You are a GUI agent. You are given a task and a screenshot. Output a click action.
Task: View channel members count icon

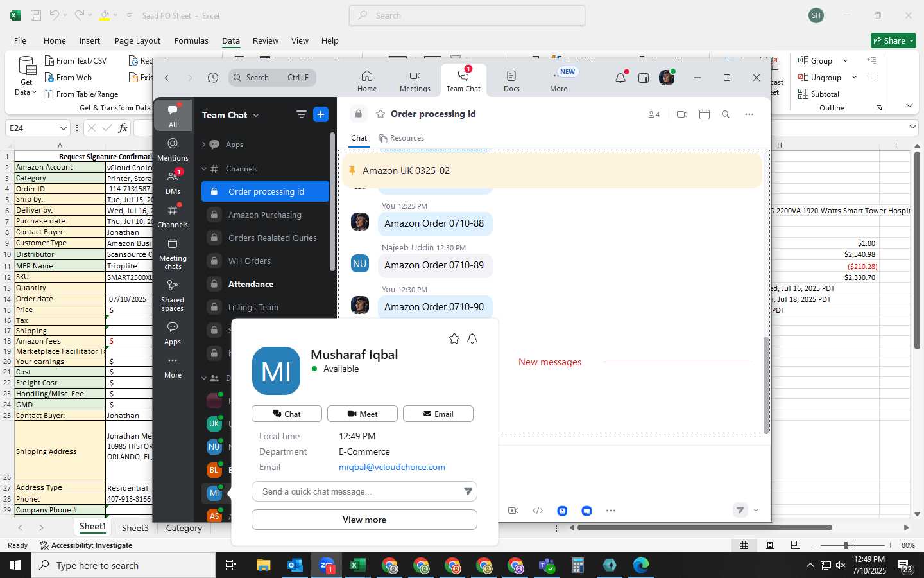pyautogui.click(x=654, y=114)
